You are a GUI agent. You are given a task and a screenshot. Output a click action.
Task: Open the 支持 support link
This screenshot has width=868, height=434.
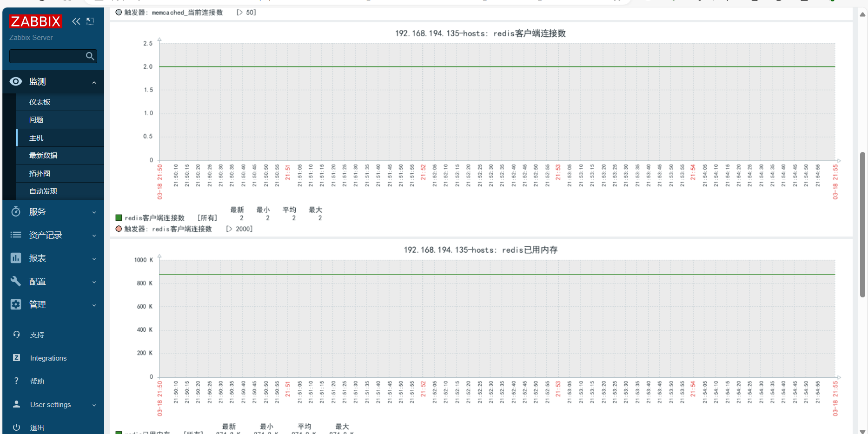pyautogui.click(x=37, y=335)
